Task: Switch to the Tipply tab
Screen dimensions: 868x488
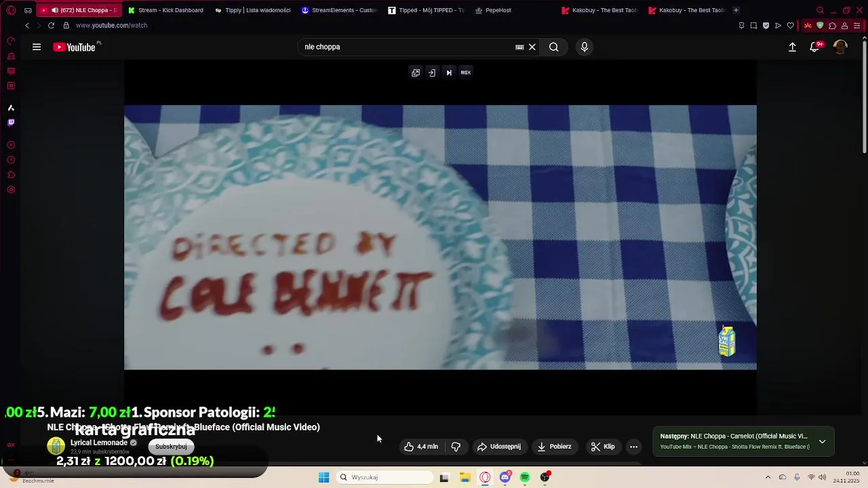Action: click(x=253, y=10)
